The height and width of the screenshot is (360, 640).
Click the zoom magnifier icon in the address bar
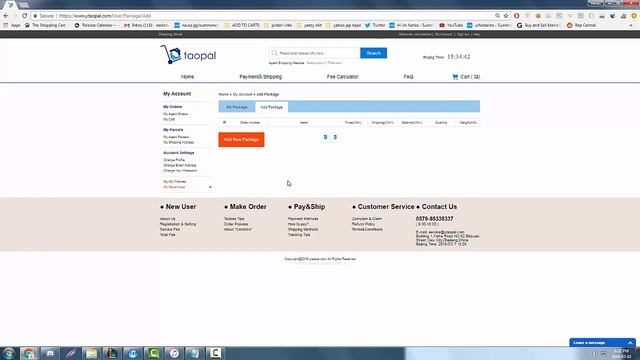pos(497,16)
